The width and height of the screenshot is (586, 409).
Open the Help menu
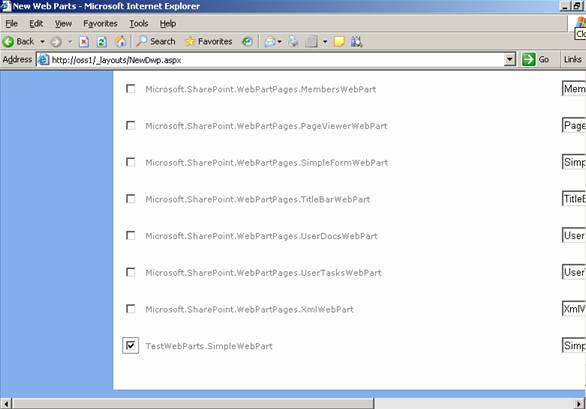[168, 24]
